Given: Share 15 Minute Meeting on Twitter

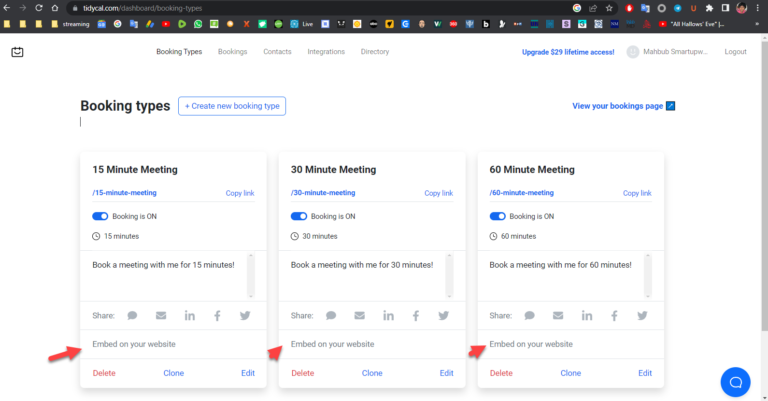Looking at the screenshot, I should [x=245, y=316].
